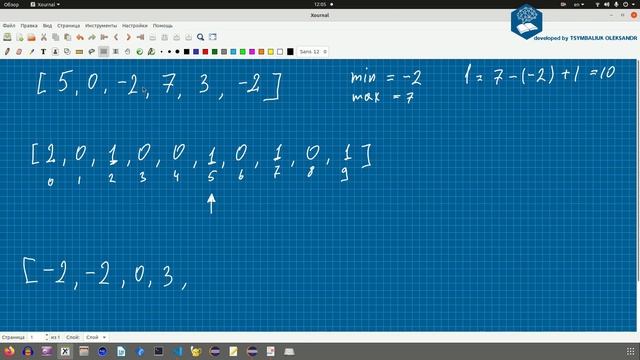640x360 pixels.
Task: Select the Hand tool
Action: [127, 52]
